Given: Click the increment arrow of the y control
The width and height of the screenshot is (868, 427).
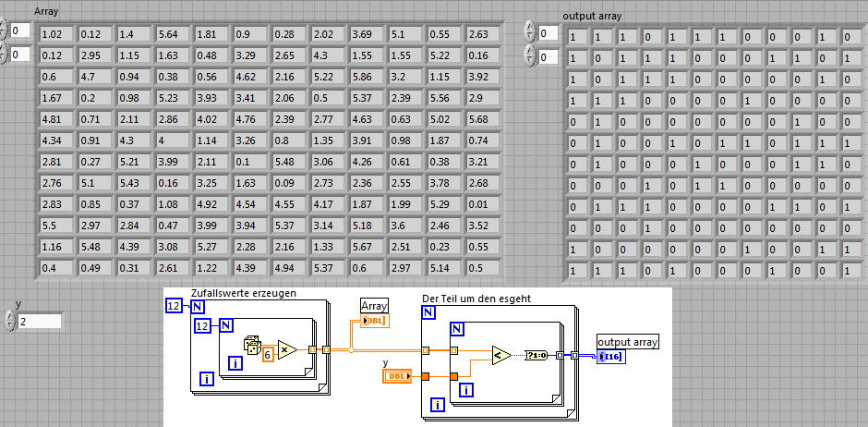Looking at the screenshot, I should (x=9, y=317).
